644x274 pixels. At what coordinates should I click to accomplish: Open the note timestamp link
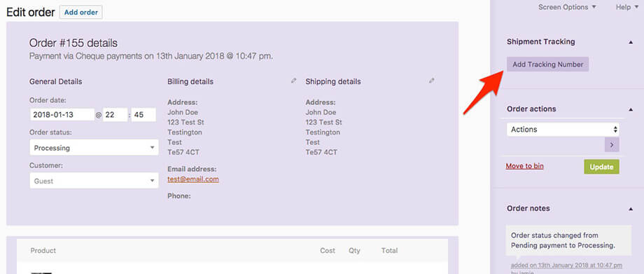[x=566, y=266]
